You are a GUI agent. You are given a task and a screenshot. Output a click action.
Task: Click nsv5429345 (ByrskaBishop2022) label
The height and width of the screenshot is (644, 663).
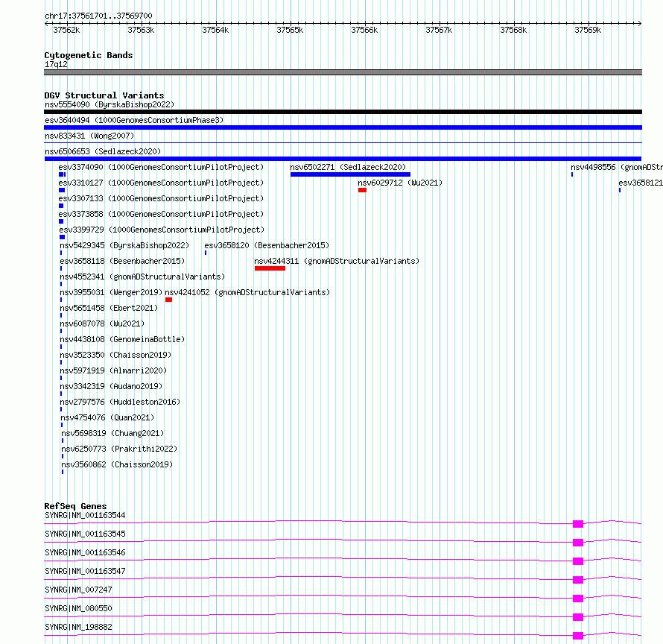[124, 245]
